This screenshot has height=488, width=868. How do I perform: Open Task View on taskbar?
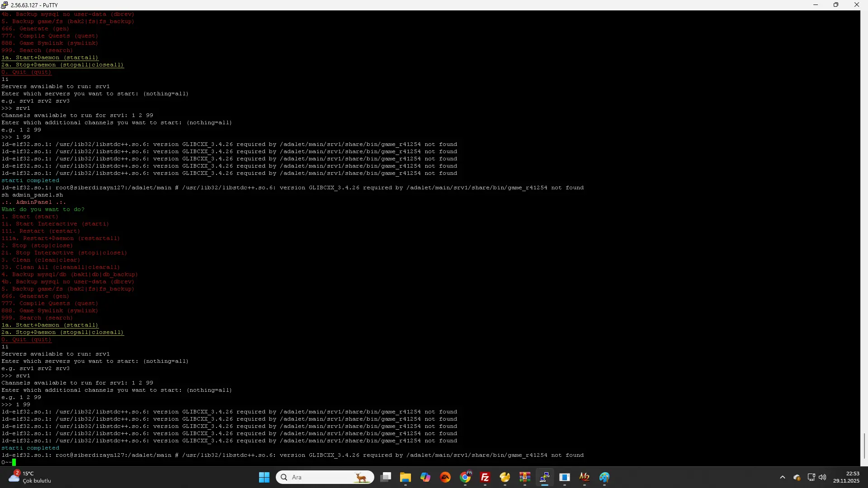pyautogui.click(x=386, y=477)
